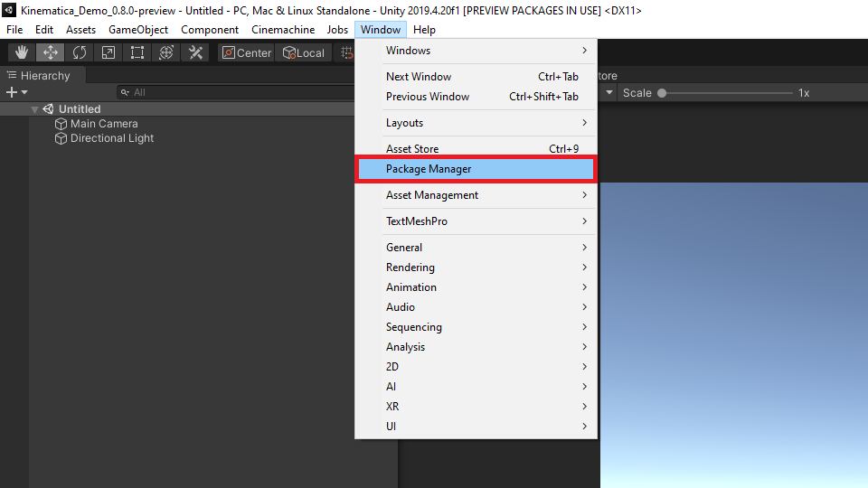Open the Help menu
The image size is (868, 488).
click(x=425, y=30)
